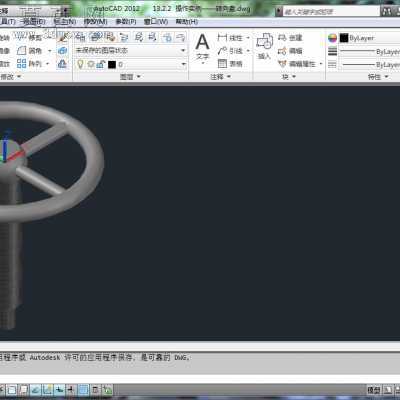Image resolution: width=400 pixels, height=400 pixels.
Task: Click the fifth icon in layer tools row
Action: (x=138, y=37)
